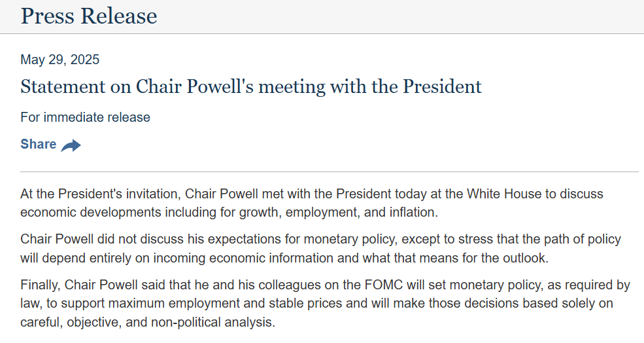Open the Share link text
This screenshot has height=343, width=644.
click(38, 145)
